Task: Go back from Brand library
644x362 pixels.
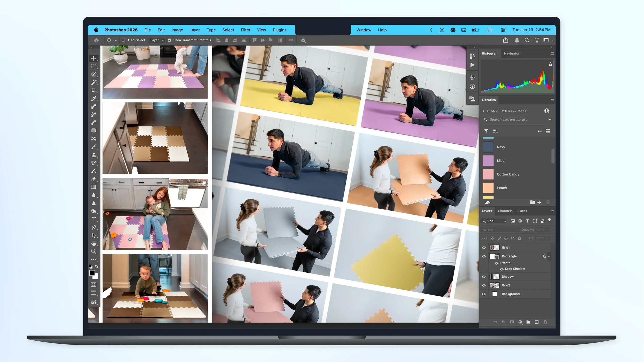Action: click(x=484, y=111)
